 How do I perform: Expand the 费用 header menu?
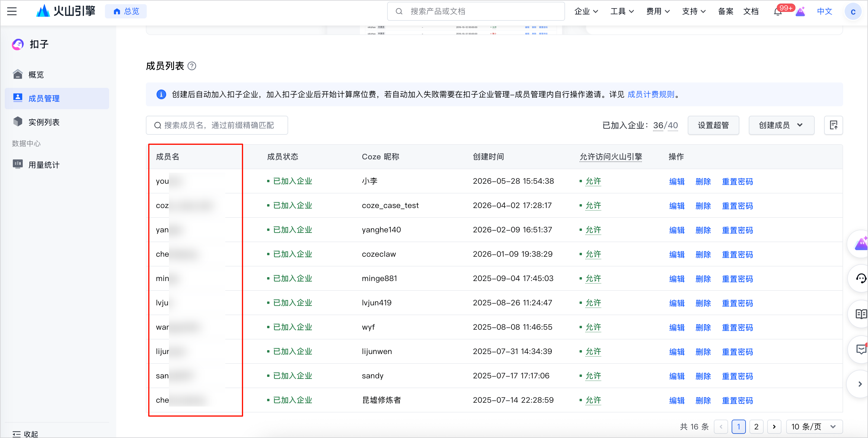(x=658, y=12)
